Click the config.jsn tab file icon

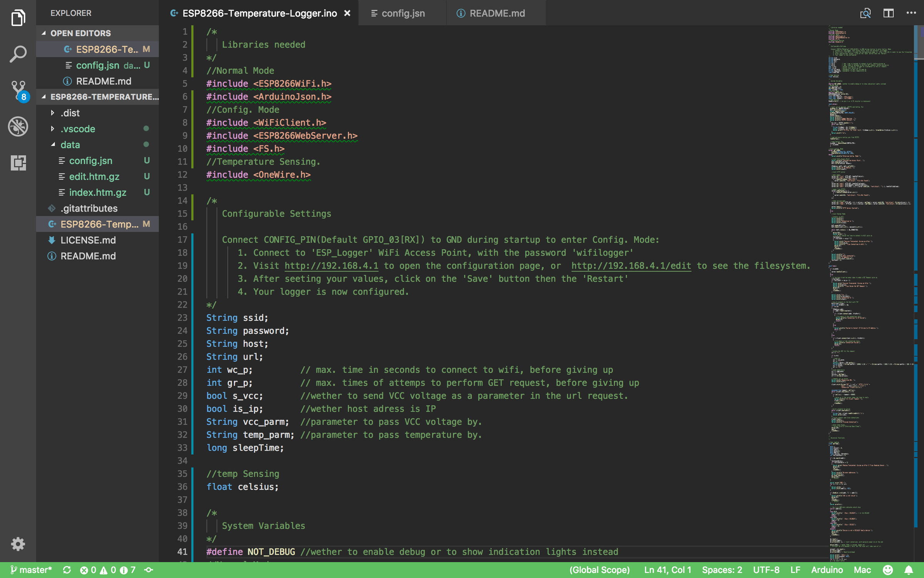(x=373, y=13)
